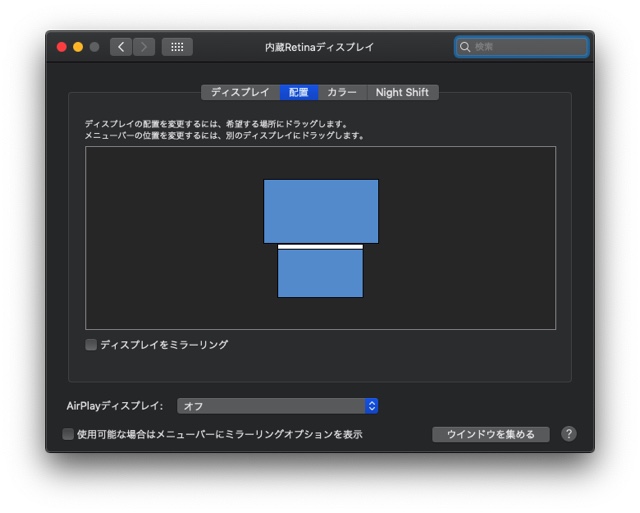640x513 pixels.
Task: Click the red close window button
Action: coord(62,47)
